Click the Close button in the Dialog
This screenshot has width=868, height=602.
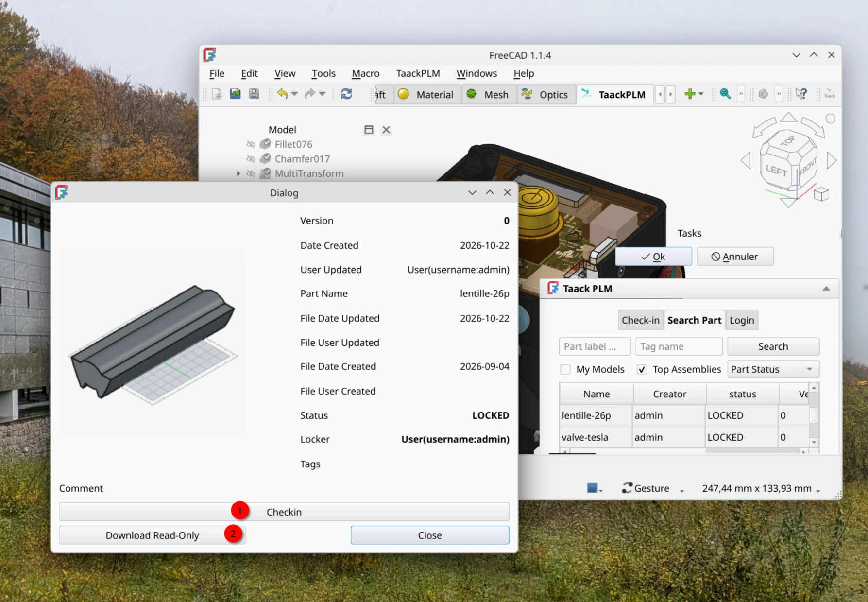(x=430, y=535)
